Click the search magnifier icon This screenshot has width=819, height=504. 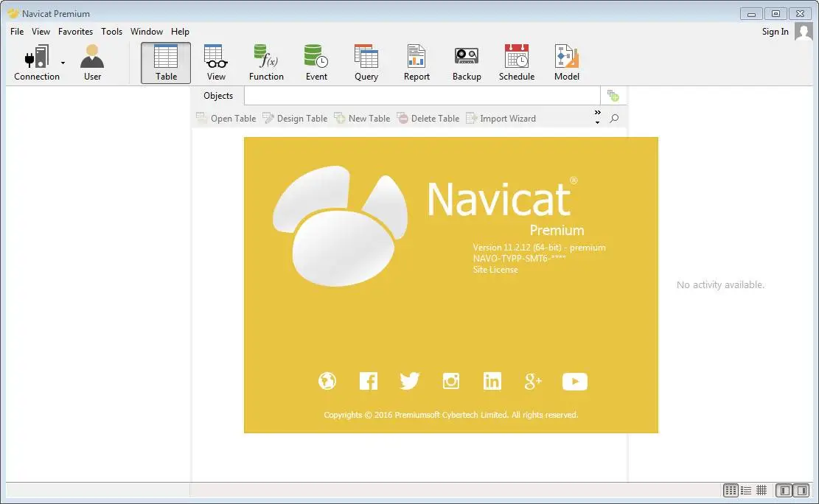(614, 119)
